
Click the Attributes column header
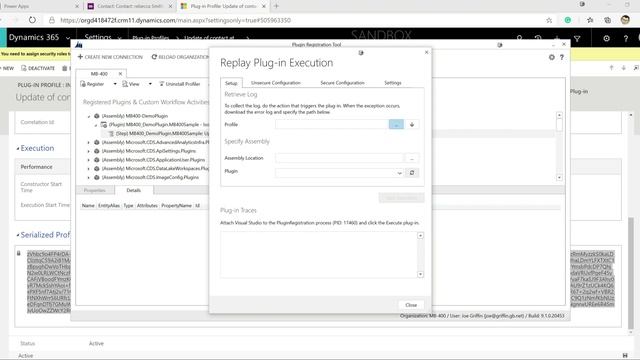coord(147,205)
